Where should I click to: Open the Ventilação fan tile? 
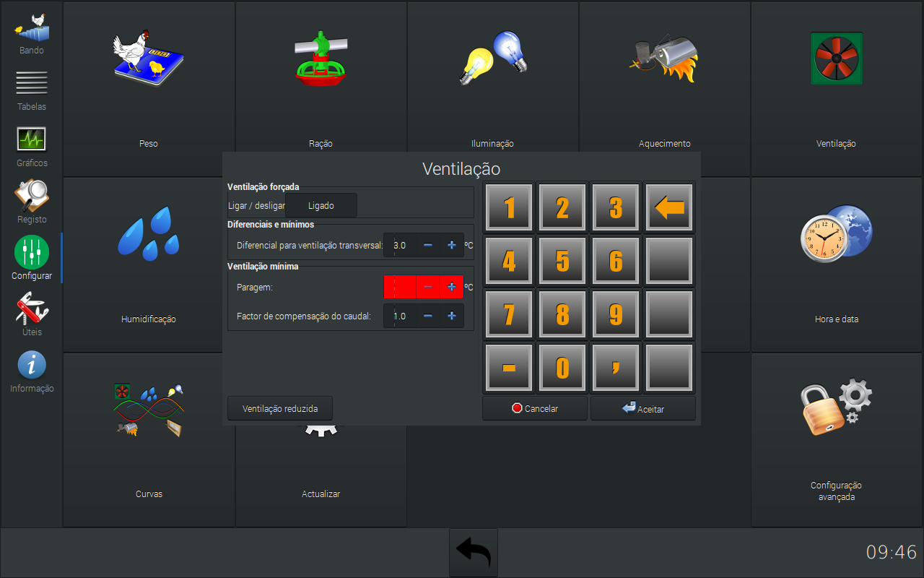(836, 88)
